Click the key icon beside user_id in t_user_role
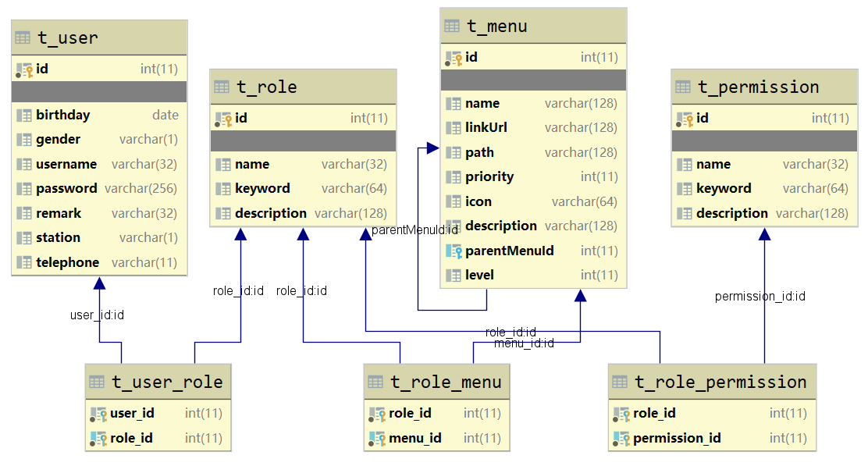The height and width of the screenshot is (466, 868). (98, 413)
